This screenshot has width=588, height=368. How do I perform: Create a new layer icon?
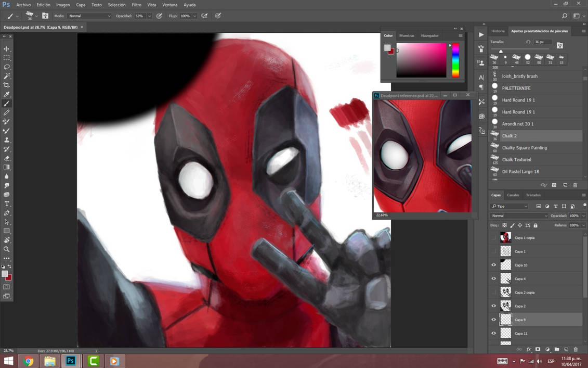click(x=566, y=349)
